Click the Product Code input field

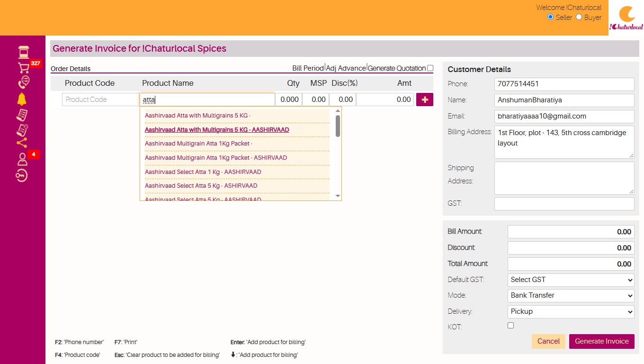coord(100,100)
